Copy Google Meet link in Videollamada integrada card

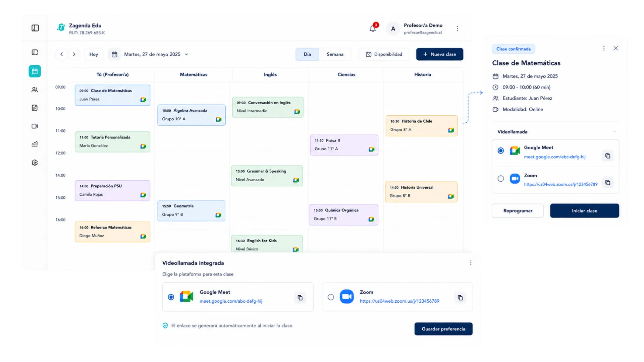pyautogui.click(x=300, y=298)
